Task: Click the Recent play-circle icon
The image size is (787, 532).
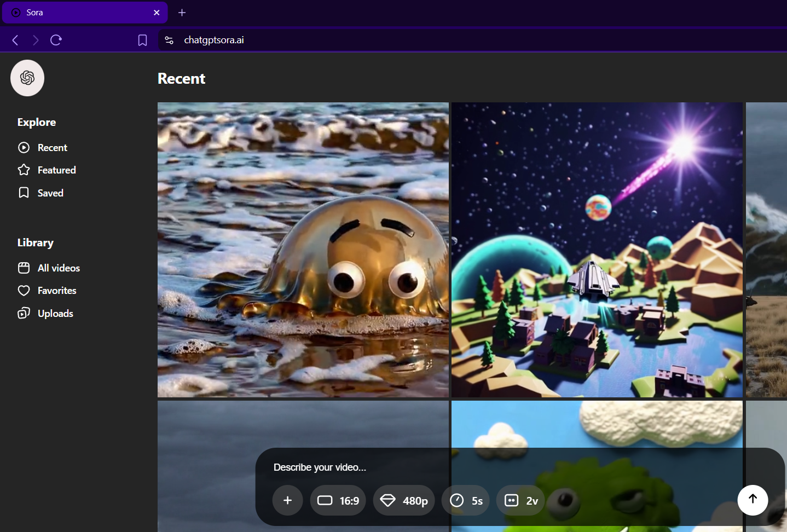Action: 24,147
